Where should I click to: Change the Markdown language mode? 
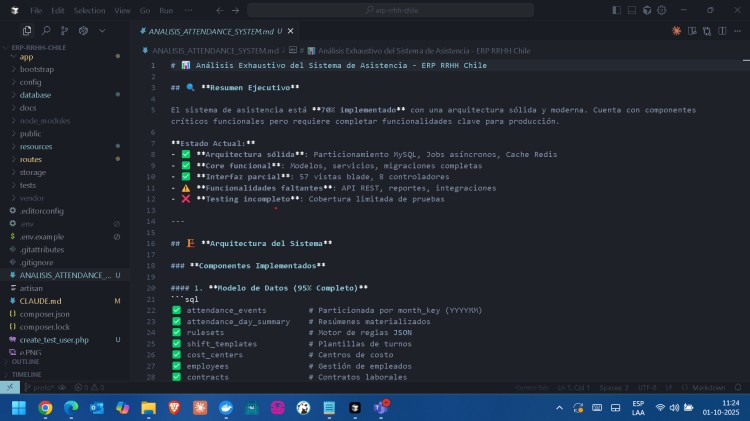[708, 388]
